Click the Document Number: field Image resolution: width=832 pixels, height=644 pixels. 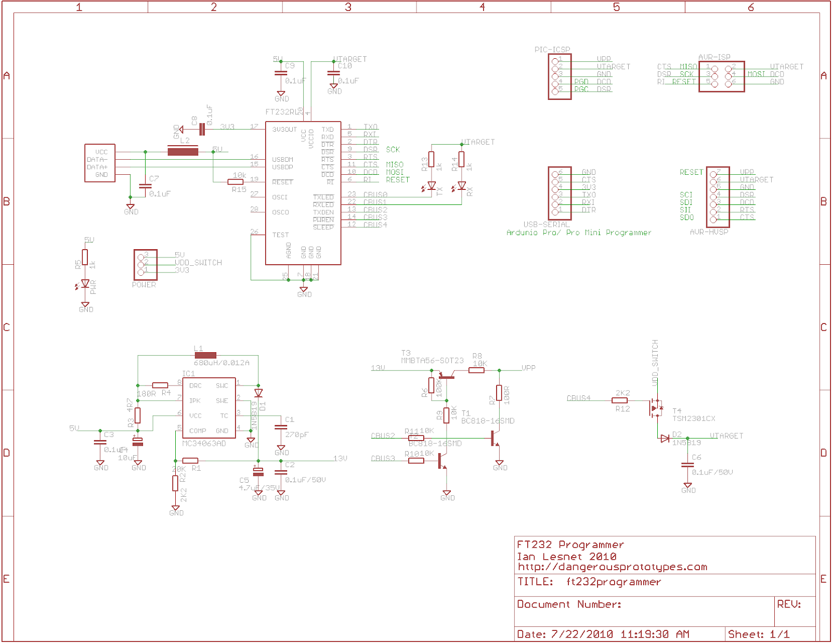[569, 604]
